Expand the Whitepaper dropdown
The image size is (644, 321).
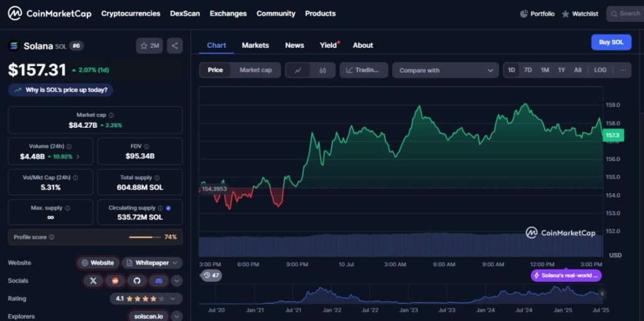pos(152,262)
